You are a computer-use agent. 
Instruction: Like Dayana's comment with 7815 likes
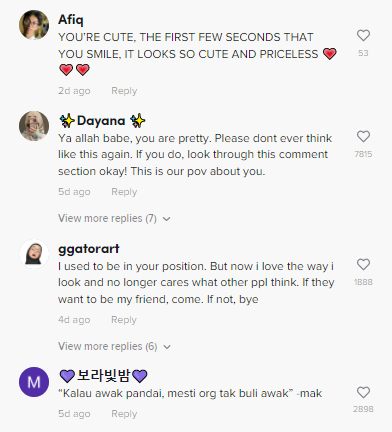pyautogui.click(x=363, y=136)
